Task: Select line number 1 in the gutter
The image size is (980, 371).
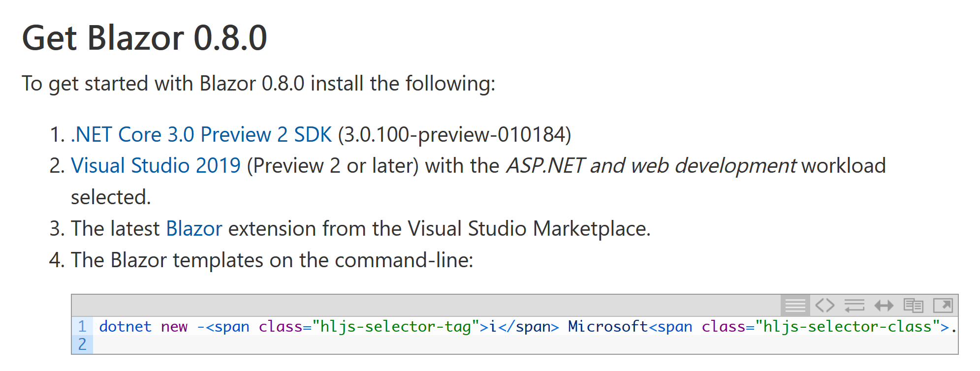Action: pos(82,326)
